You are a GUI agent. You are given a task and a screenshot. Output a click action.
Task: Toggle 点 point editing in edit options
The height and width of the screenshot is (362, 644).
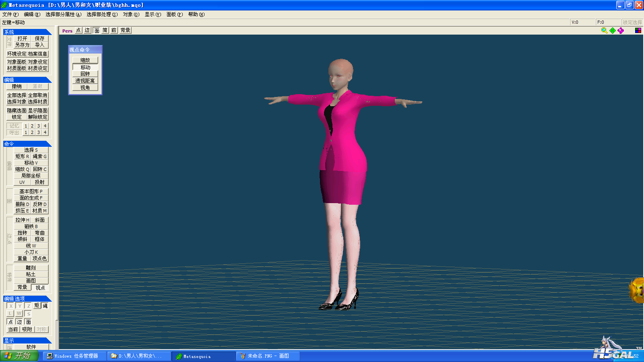10,322
